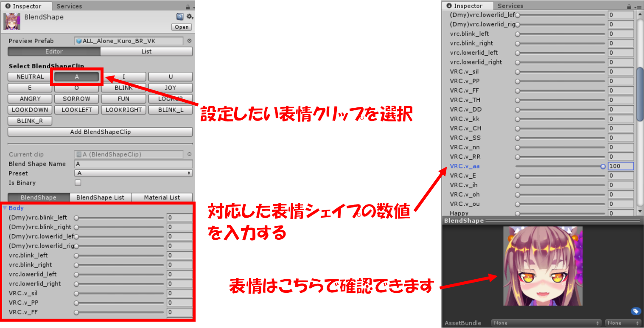Toggle the Is Binary checkbox
Screen dimensions: 644x328
coord(78,183)
